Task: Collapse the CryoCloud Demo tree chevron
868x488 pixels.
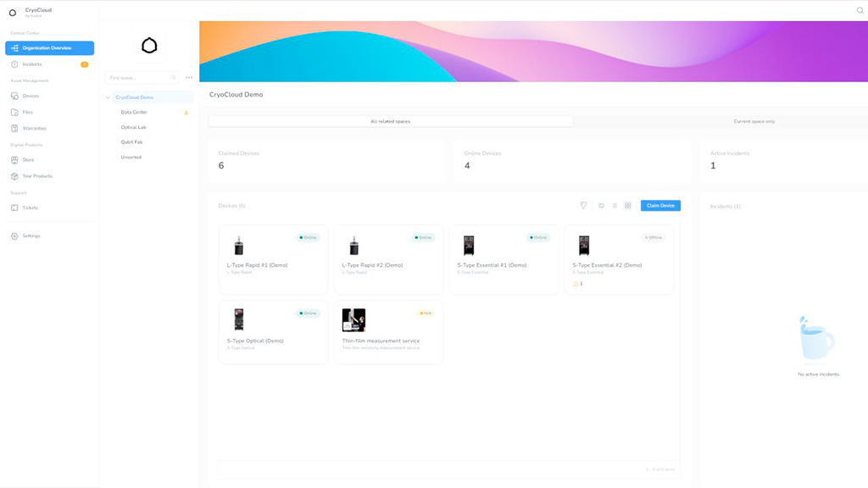Action: point(108,97)
